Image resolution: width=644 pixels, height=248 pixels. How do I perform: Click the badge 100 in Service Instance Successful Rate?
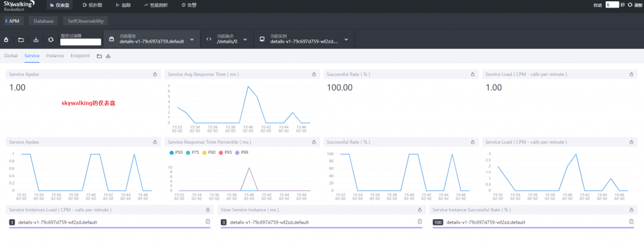438,223
